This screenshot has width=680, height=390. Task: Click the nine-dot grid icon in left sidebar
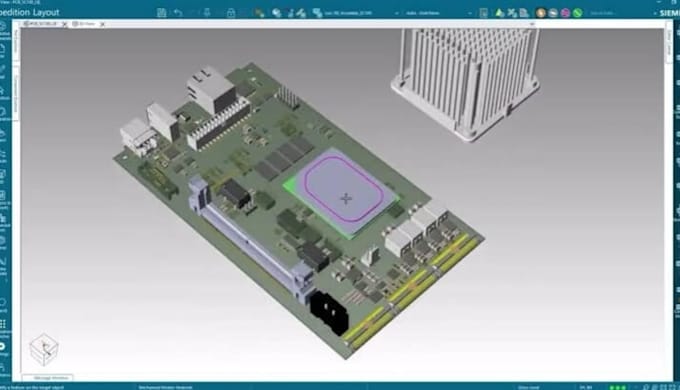pyautogui.click(x=3, y=324)
